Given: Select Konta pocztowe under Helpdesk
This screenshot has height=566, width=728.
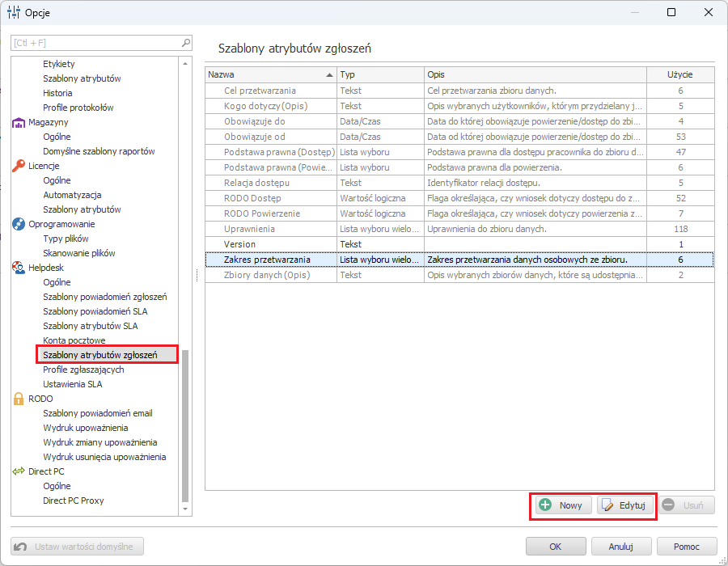Looking at the screenshot, I should point(74,340).
